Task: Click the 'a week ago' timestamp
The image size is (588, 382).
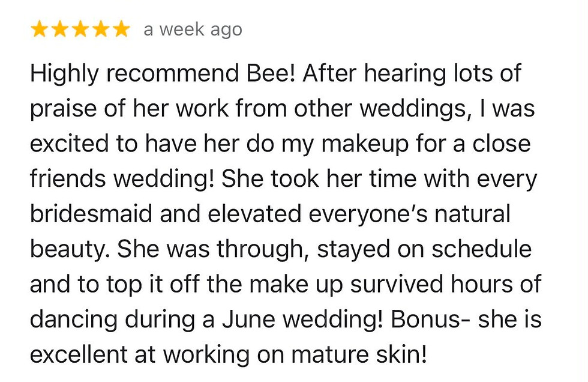Action: pos(193,30)
